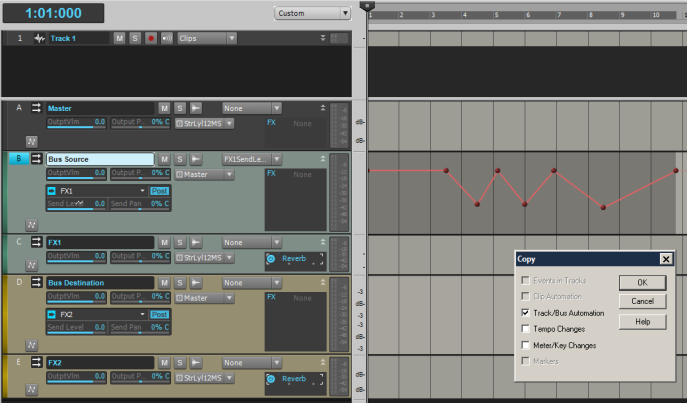Adjust the Master bus OutptVlm slider
The image size is (687, 403).
(77, 127)
